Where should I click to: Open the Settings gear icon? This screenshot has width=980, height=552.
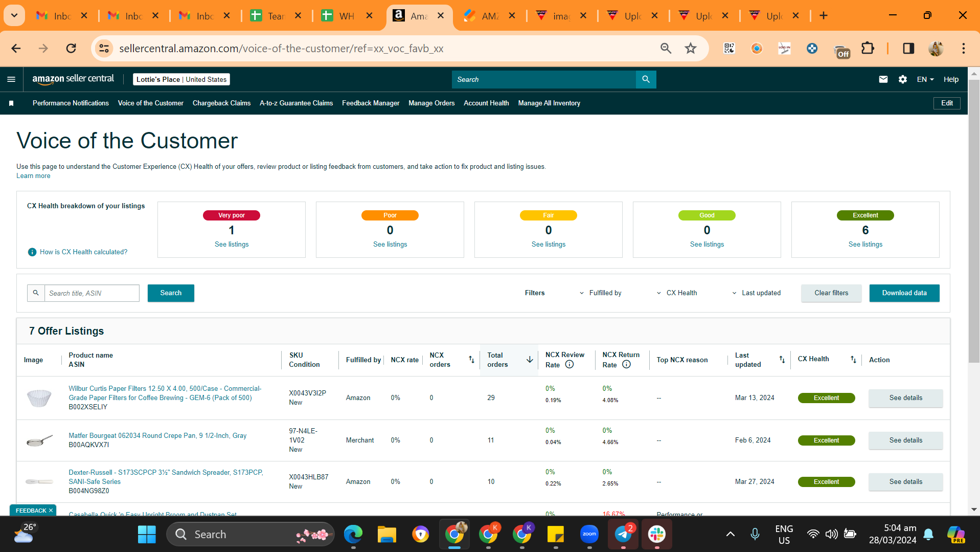tap(903, 79)
